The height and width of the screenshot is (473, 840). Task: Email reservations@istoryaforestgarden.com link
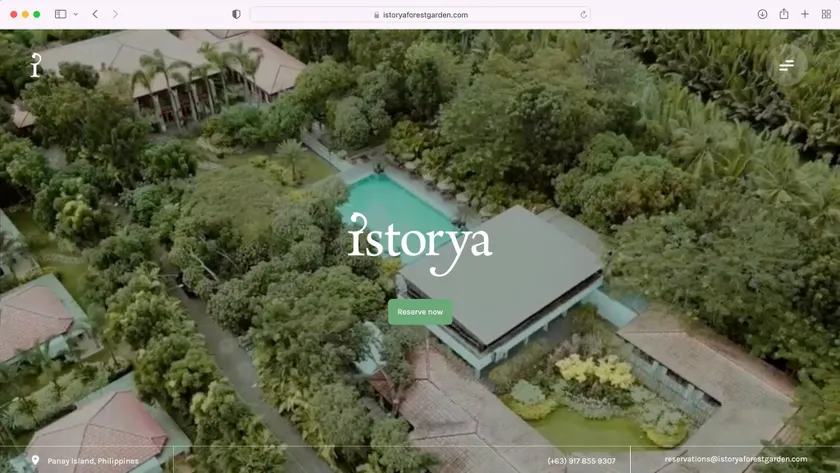click(x=736, y=459)
